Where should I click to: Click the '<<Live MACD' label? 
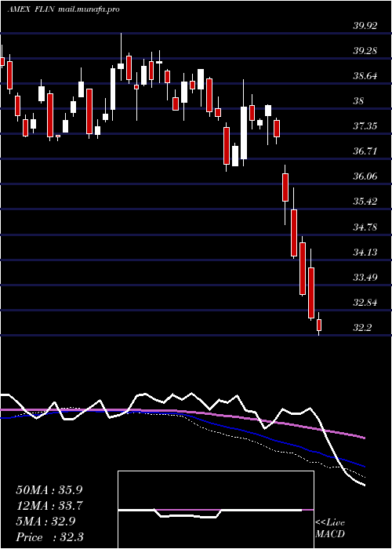coord(330,529)
